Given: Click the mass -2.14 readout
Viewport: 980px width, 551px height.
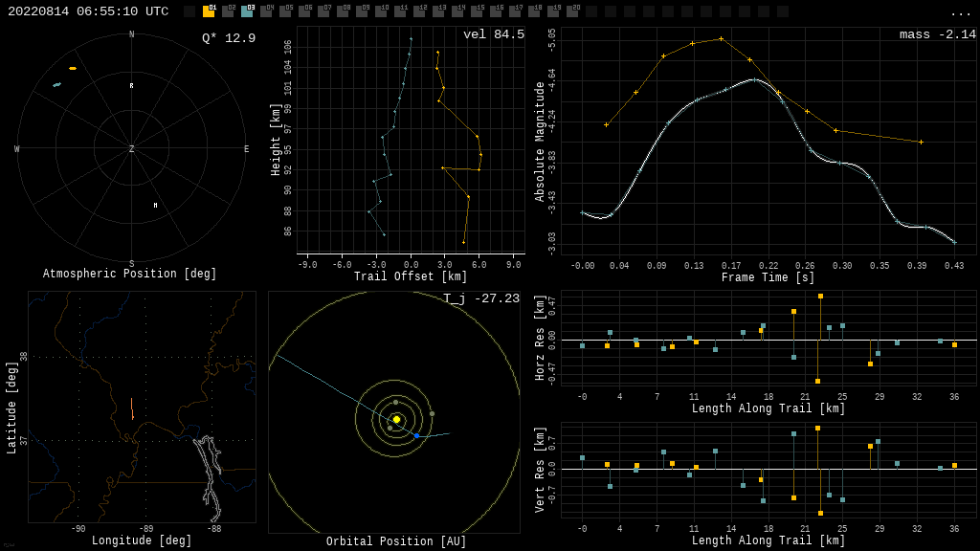Looking at the screenshot, I should tap(937, 34).
